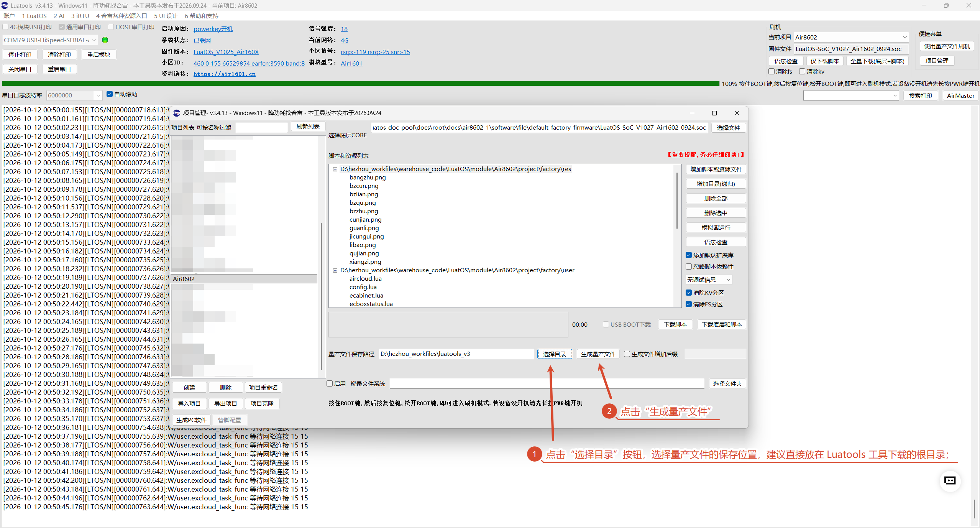Select config.lua in the script tree

(363, 287)
